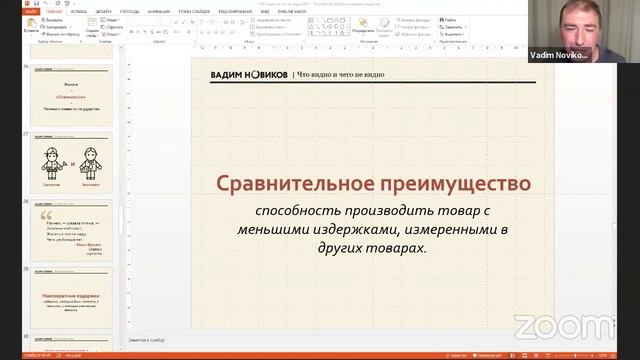Open the View (Вид) ribbon tab

pyautogui.click(x=265, y=12)
